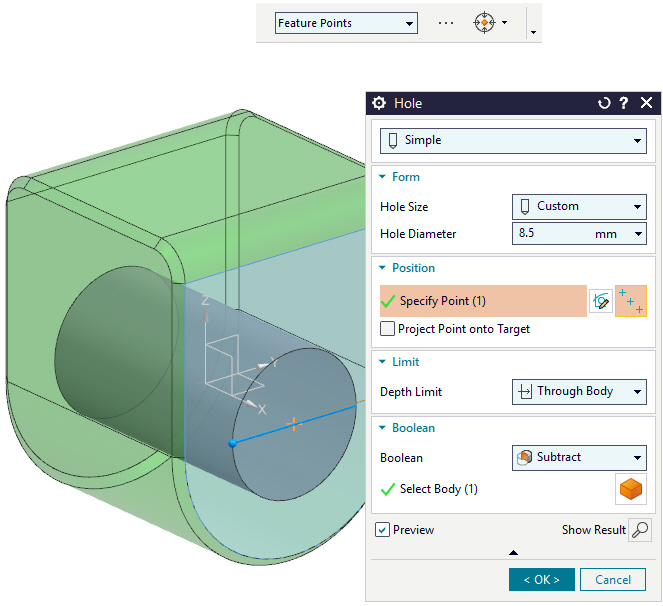Click the Cancel button

coord(613,579)
